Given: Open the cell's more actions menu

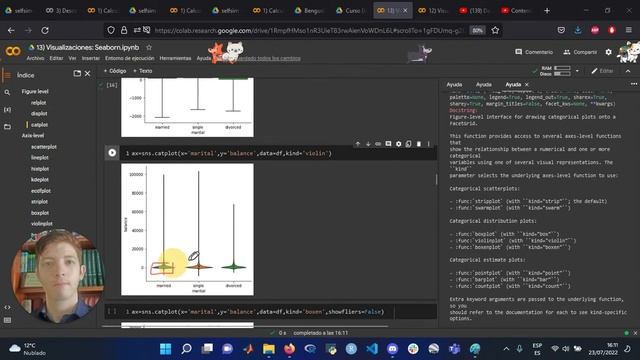Looking at the screenshot, I should pos(429,144).
